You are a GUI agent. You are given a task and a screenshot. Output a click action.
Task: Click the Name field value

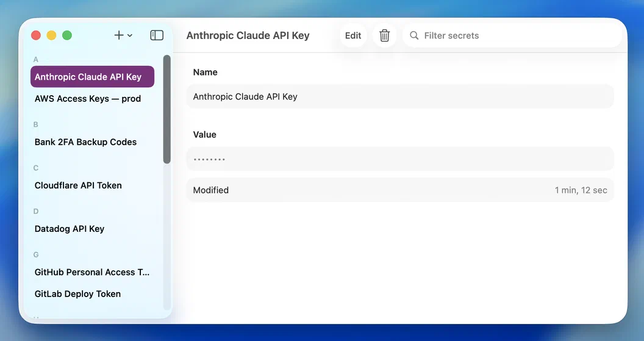coord(400,96)
